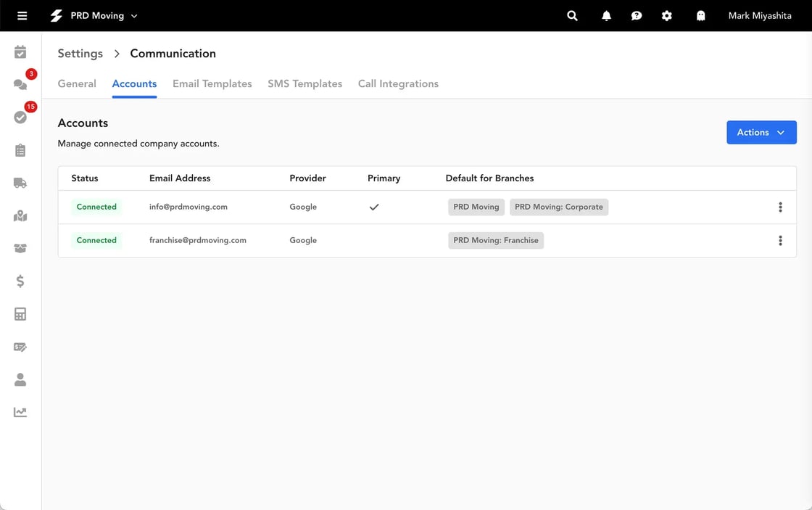Screen dimensions: 812x510
Task: Switch to SMS Templates tab
Action: tap(305, 83)
